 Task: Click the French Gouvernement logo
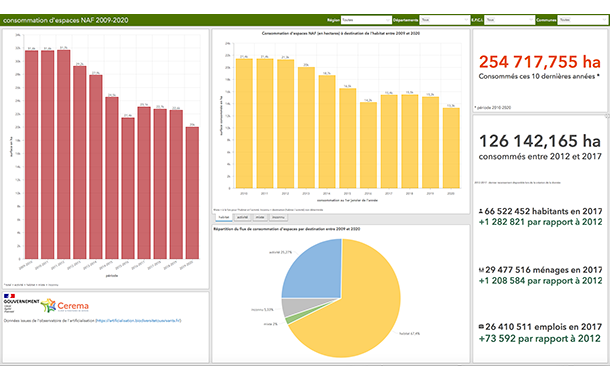tap(21, 303)
